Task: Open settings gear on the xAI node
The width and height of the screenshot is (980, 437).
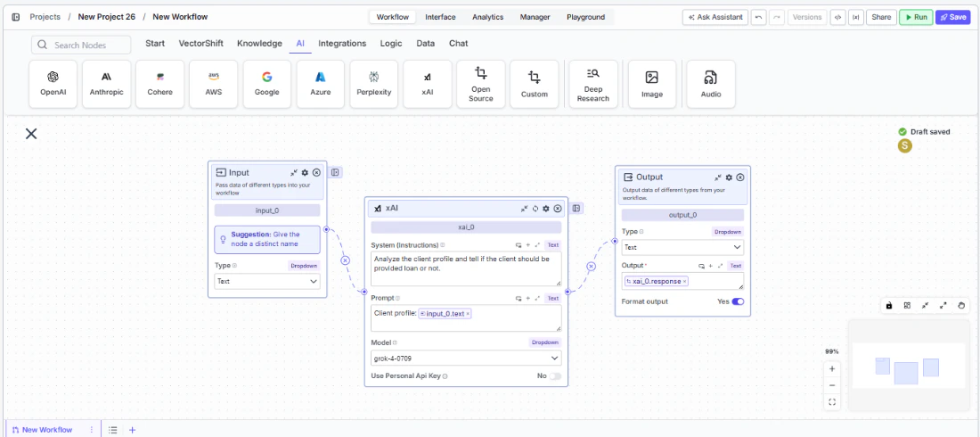Action: click(546, 209)
